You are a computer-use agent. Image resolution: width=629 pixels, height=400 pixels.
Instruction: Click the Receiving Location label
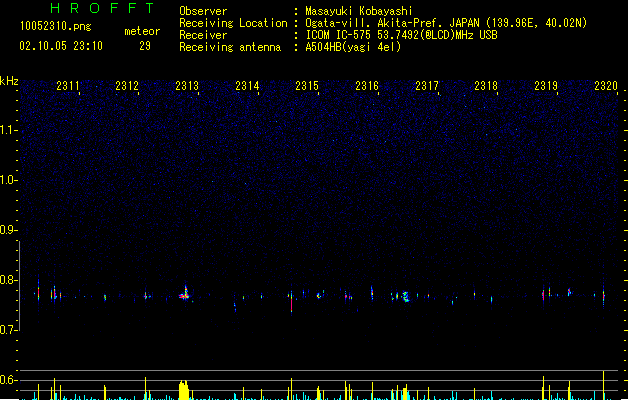click(233, 23)
